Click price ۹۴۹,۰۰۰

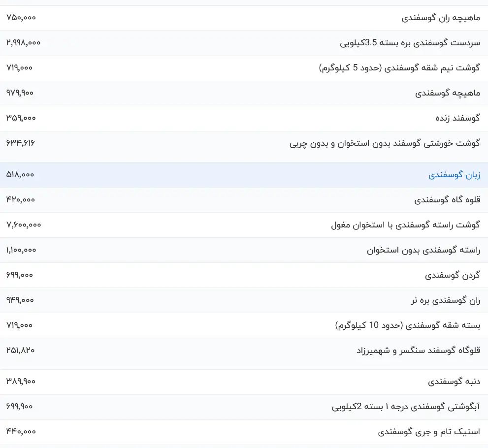tap(20, 300)
